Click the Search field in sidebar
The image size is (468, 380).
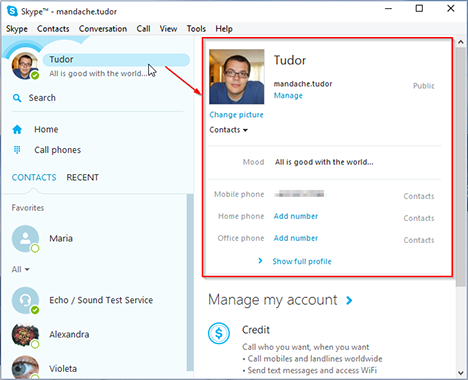(97, 98)
